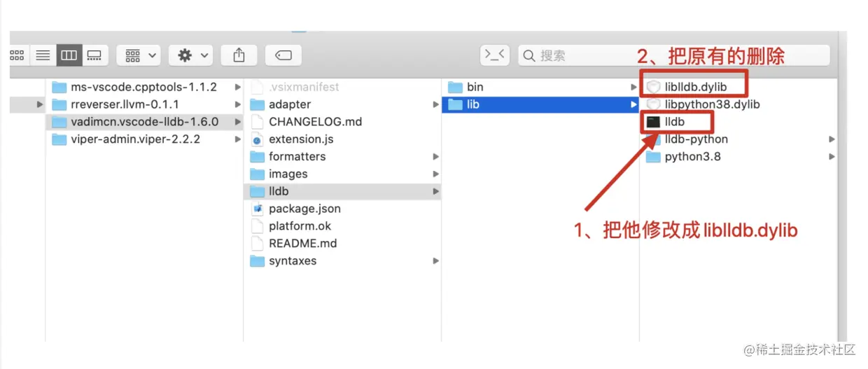868x369 pixels.
Task: Click the lldb terminal executable icon
Action: [653, 122]
